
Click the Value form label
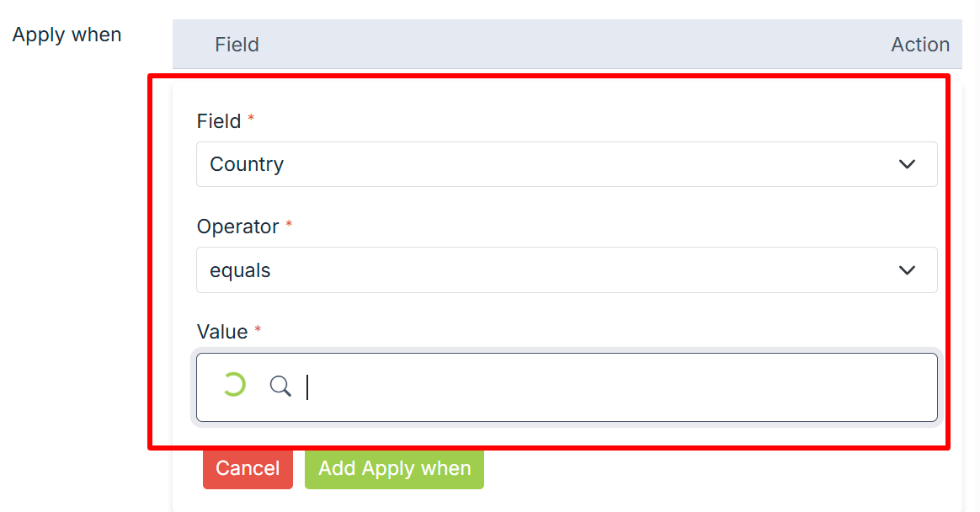(222, 332)
